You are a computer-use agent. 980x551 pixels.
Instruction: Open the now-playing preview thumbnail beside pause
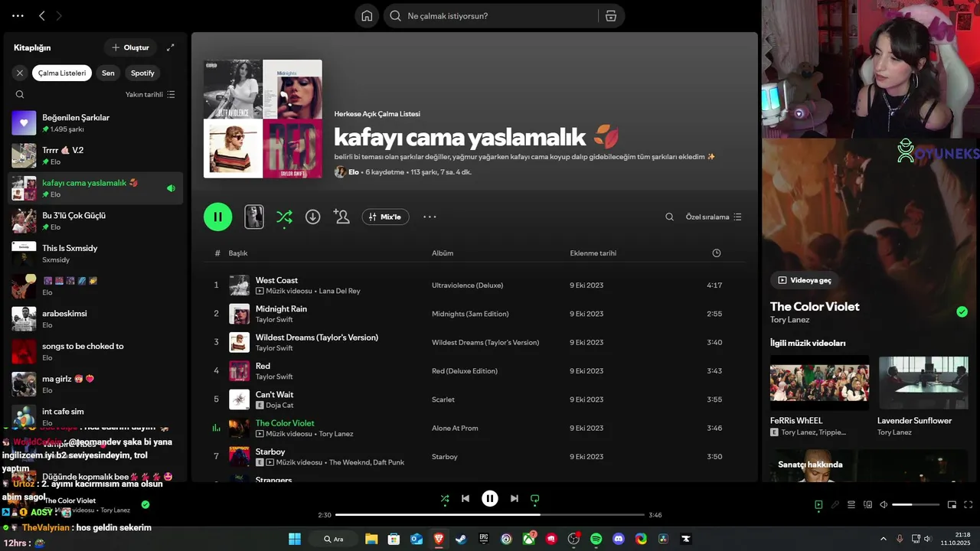(254, 217)
